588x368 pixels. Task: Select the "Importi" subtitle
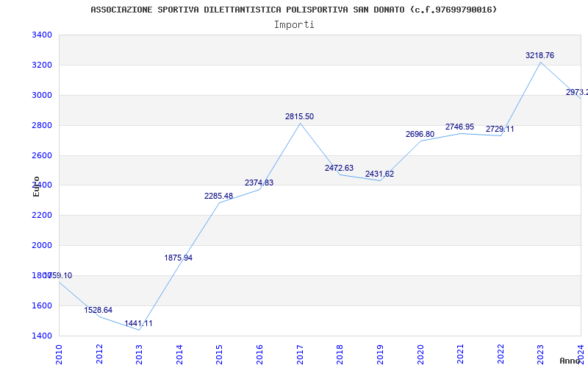click(x=294, y=25)
